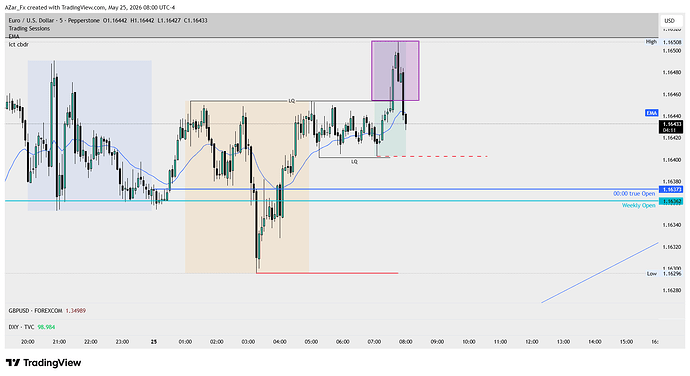Click the 1.16340 price axis value

672,225
